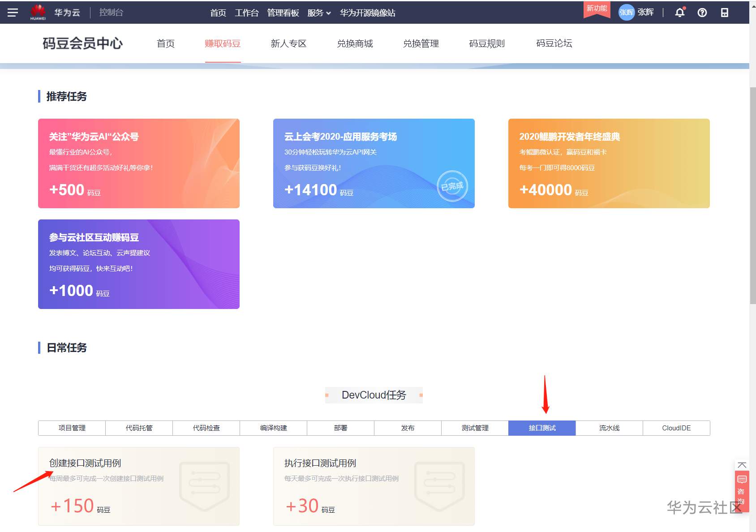
Task: Click the Huawei logo
Action: 38,12
